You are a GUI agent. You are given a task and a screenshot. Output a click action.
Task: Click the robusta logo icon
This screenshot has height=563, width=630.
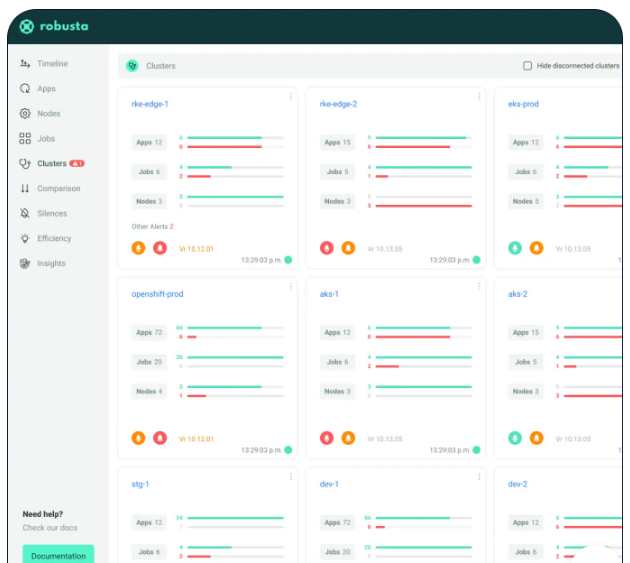click(x=27, y=27)
